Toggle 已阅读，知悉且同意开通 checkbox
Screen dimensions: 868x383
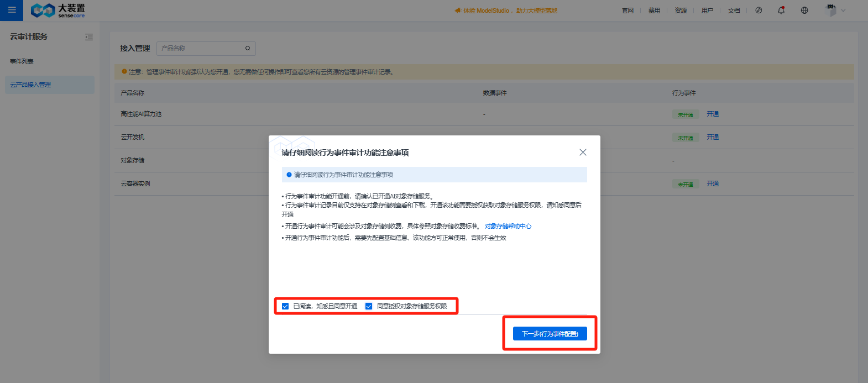[x=285, y=306]
